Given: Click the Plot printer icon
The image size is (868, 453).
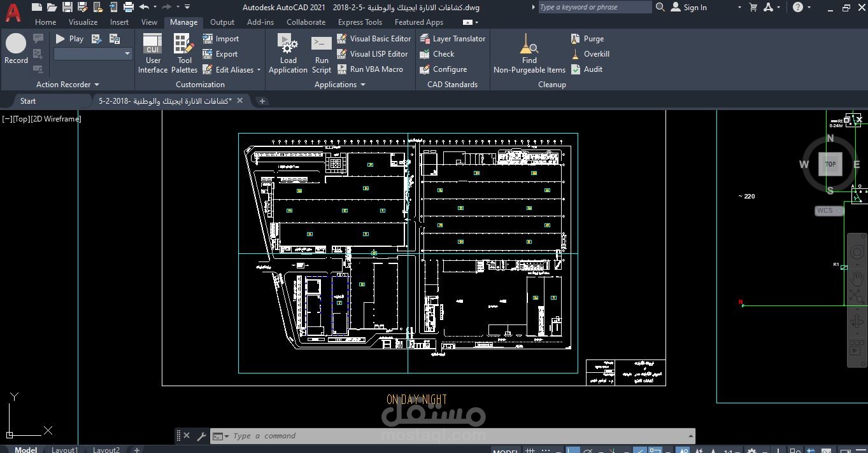Looking at the screenshot, I should [128, 8].
